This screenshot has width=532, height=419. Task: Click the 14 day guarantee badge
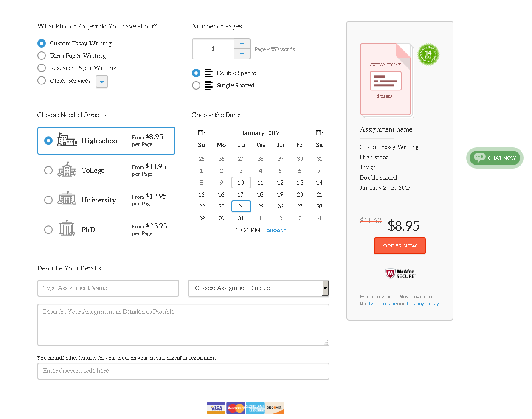pyautogui.click(x=428, y=54)
